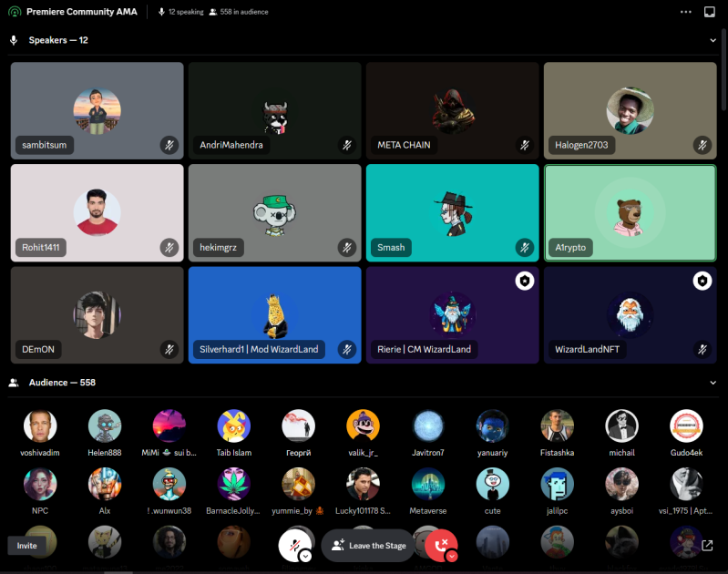This screenshot has height=574, width=728.
Task: Click the muted mic icon on DEmON tile
Action: (x=169, y=349)
